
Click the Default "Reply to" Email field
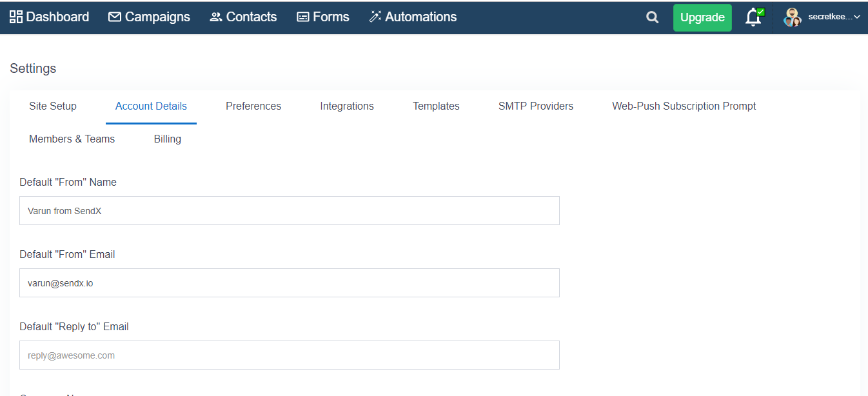coord(289,355)
